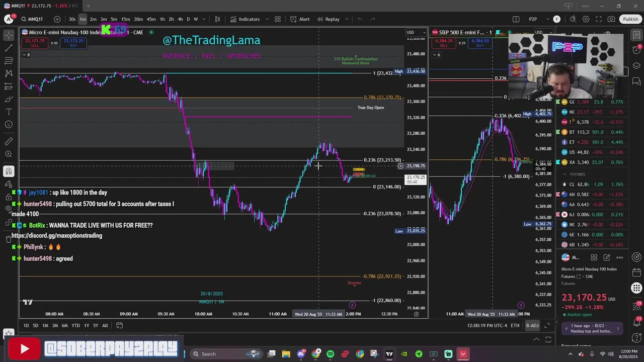Open the object tree layers icon
Screen dimensions: 644x362
click(636, 66)
